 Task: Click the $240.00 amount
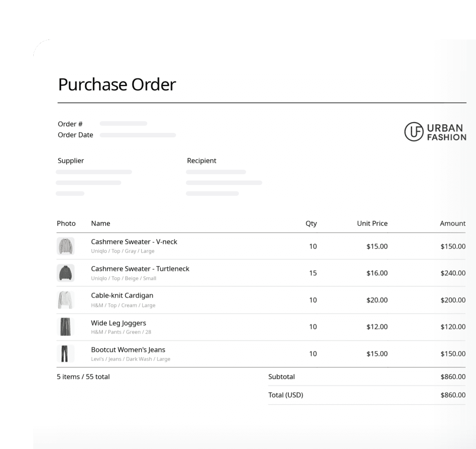(453, 273)
